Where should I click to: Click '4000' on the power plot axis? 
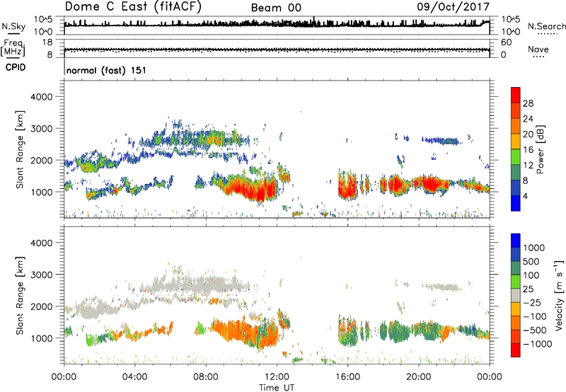[41, 97]
